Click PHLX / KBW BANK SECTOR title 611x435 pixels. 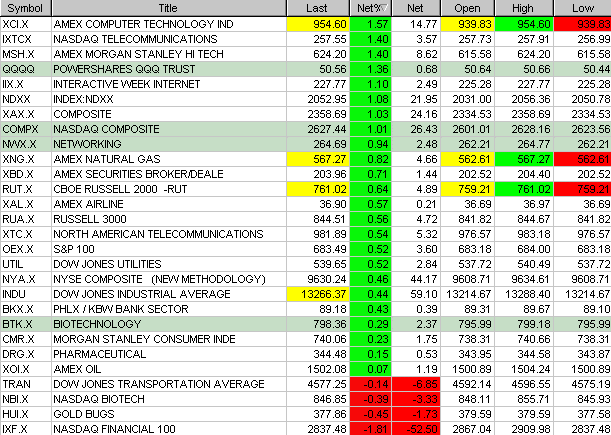pyautogui.click(x=121, y=309)
